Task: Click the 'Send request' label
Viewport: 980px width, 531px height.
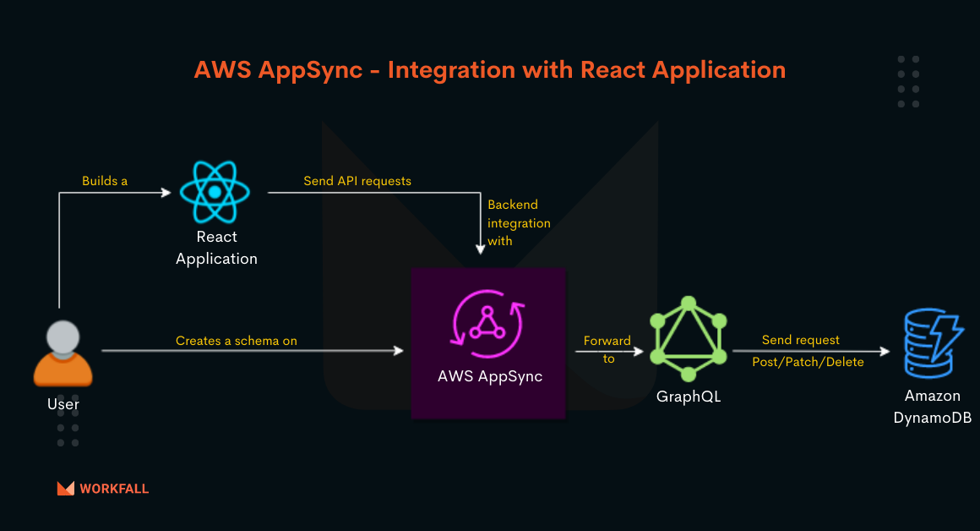Action: pyautogui.click(x=801, y=340)
